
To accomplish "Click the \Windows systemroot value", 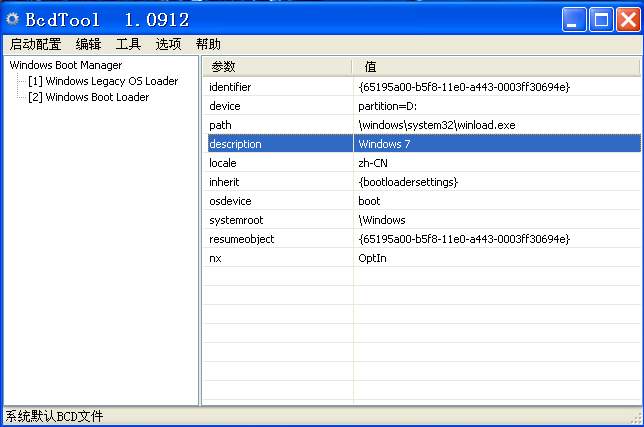I will 382,220.
